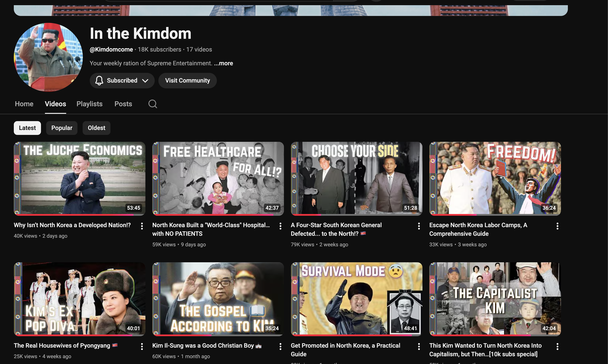Sort videos by Popular
The height and width of the screenshot is (364, 608).
point(62,128)
